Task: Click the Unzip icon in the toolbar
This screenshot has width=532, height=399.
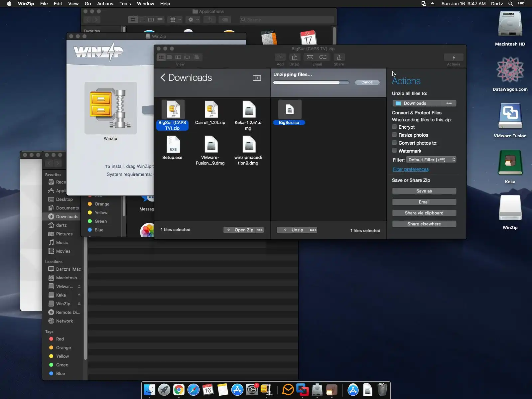Action: pyautogui.click(x=295, y=57)
